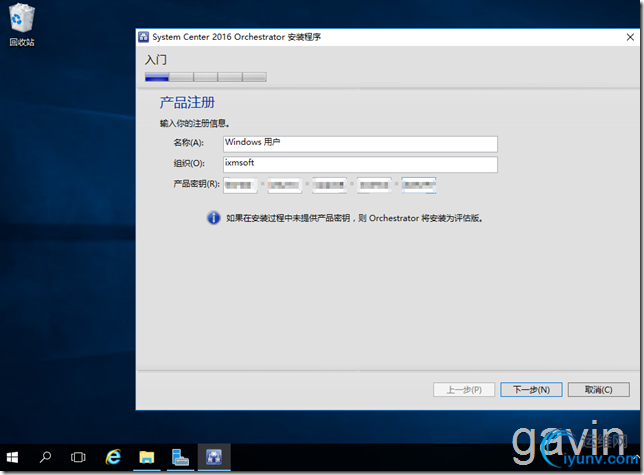The width and height of the screenshot is (644, 475).
Task: Click the 取消(C) Cancel button
Action: [x=598, y=390]
